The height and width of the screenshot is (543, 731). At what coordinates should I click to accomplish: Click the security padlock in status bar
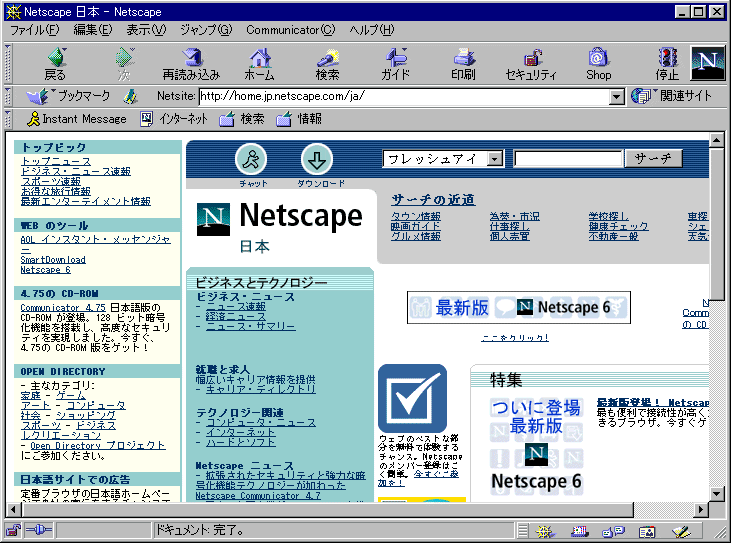tap(14, 530)
